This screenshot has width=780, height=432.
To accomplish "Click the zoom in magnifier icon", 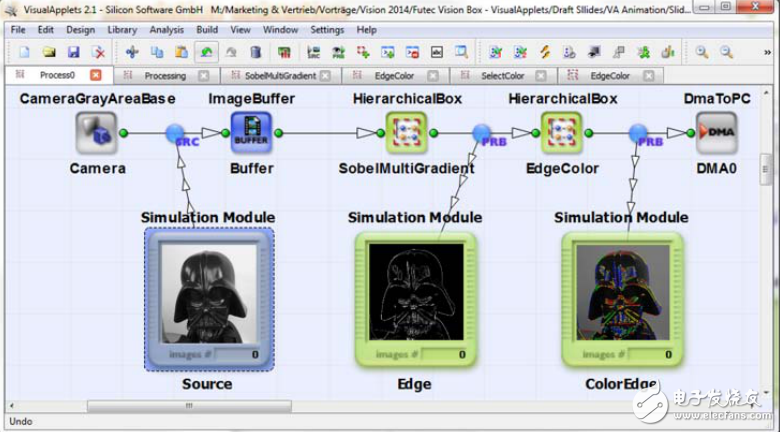I will coord(702,52).
